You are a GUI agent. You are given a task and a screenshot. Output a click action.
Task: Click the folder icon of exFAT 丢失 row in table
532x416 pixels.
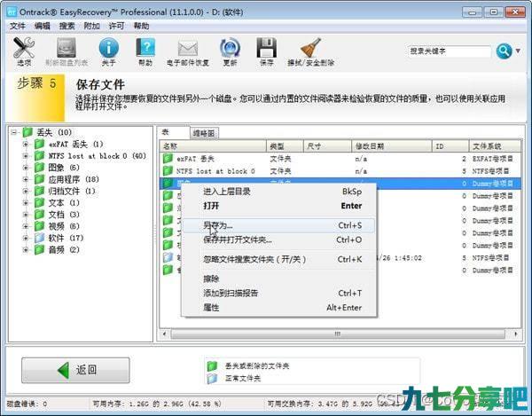coord(168,159)
